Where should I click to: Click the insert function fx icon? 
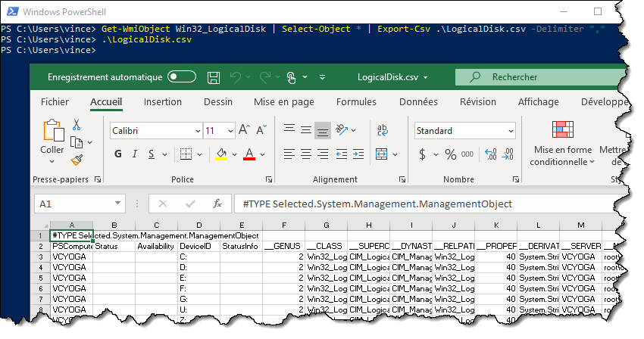point(217,204)
